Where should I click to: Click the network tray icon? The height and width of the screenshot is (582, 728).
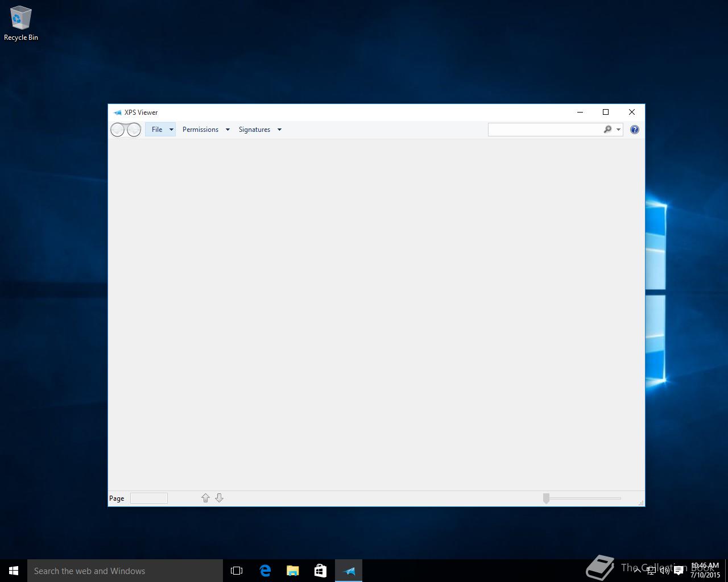click(651, 571)
